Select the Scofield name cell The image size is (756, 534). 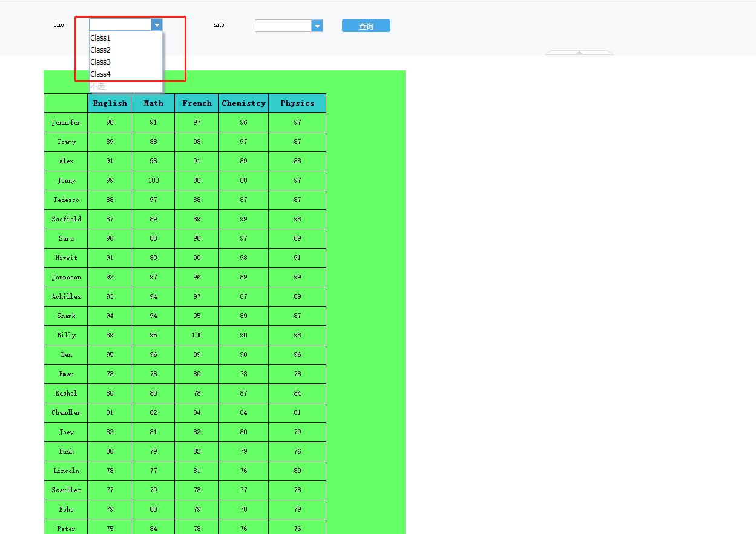[x=66, y=219]
